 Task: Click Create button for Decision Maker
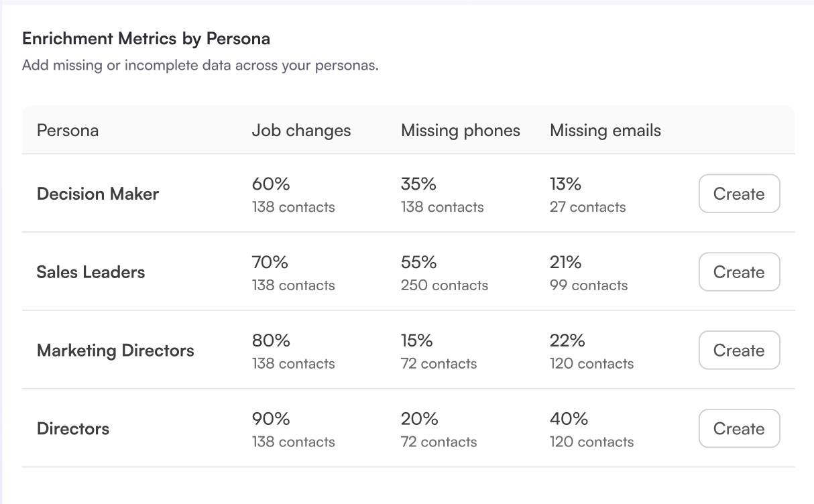coord(739,194)
